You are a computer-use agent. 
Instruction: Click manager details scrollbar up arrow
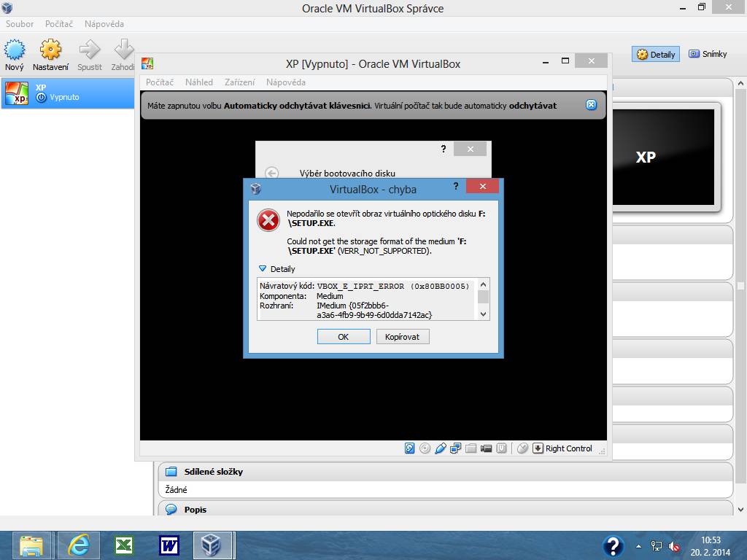tap(741, 83)
